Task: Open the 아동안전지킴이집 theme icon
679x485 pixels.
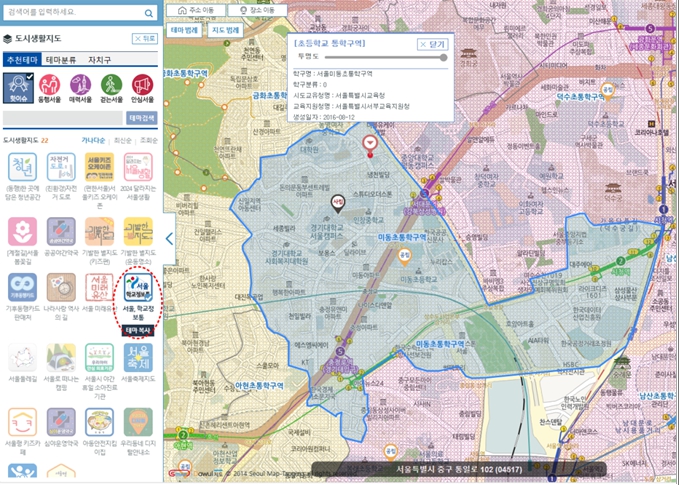Action: (x=99, y=422)
